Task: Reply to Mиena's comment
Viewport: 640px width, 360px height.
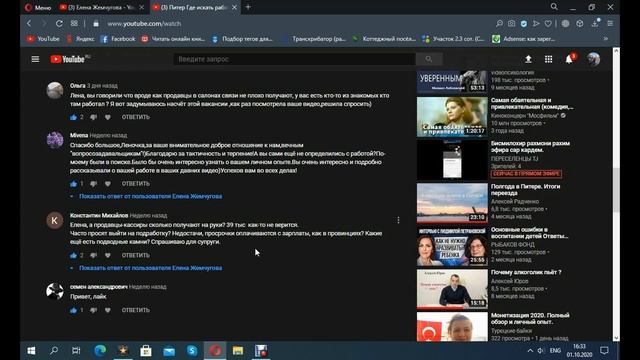Action: click(x=136, y=184)
